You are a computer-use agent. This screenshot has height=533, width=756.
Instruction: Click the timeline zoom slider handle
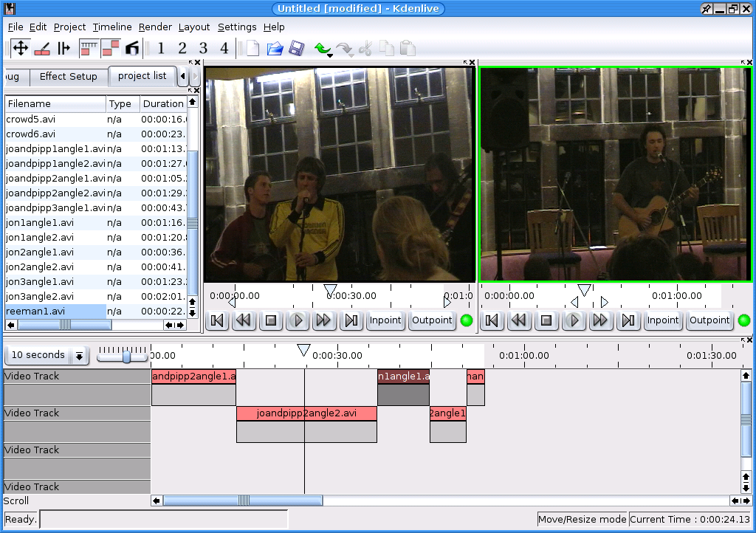click(x=126, y=357)
